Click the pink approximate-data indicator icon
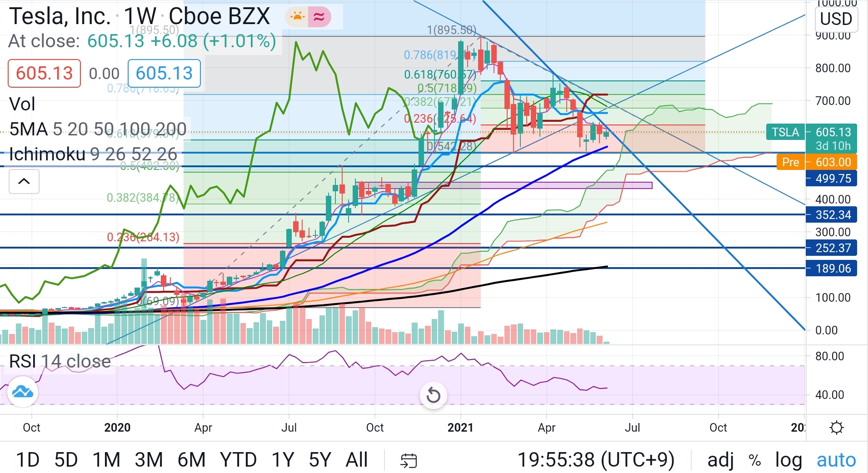 [x=319, y=17]
